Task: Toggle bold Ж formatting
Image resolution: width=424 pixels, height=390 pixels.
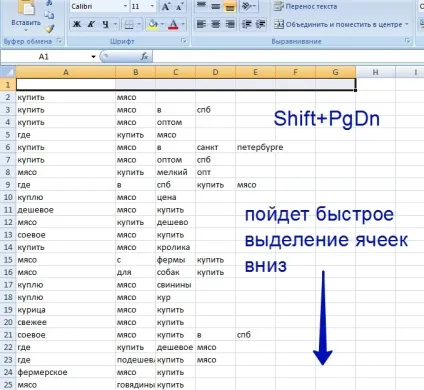Action: point(77,24)
